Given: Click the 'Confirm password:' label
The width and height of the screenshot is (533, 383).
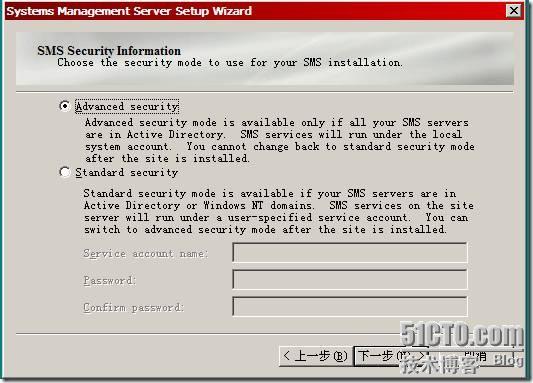Looking at the screenshot, I should 134,308.
